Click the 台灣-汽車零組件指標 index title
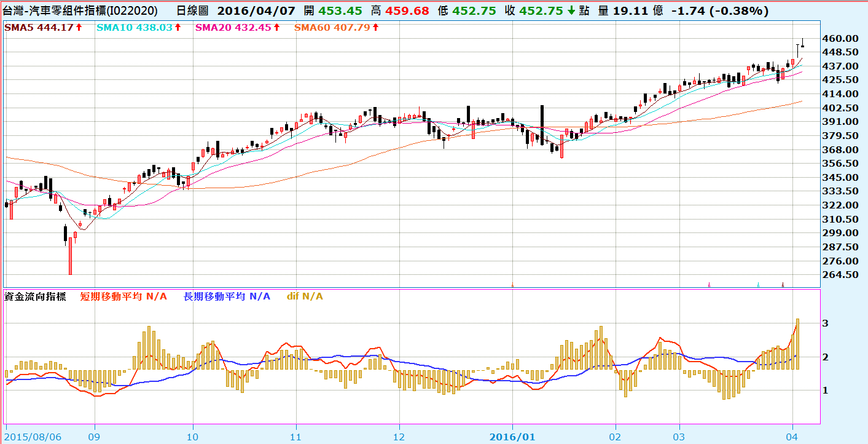 coord(80,11)
